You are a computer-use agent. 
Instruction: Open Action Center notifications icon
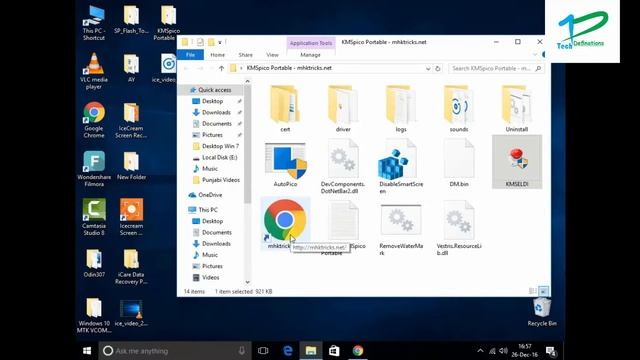pyautogui.click(x=551, y=351)
